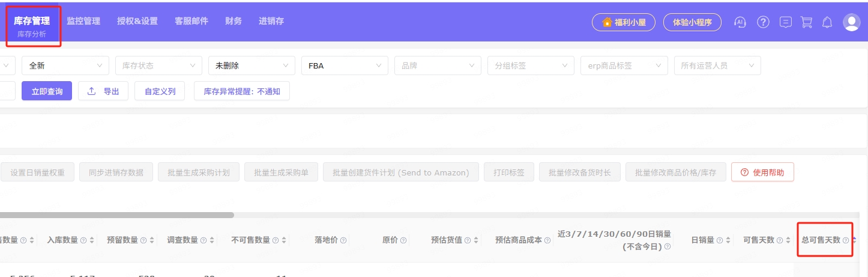Open the 库存状态 dropdown

click(158, 65)
